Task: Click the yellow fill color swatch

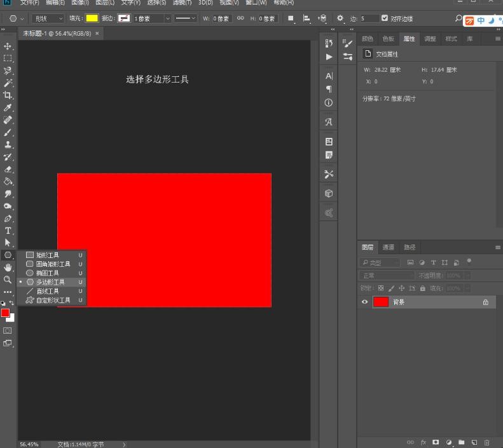Action: point(92,18)
